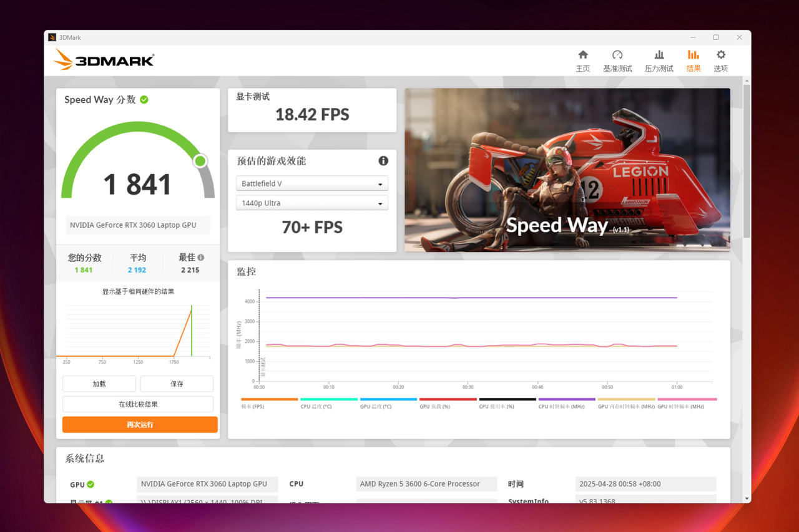Toggle the CPU 使用率 (%) legend series
Viewport: 799px width, 532px height.
click(507, 403)
